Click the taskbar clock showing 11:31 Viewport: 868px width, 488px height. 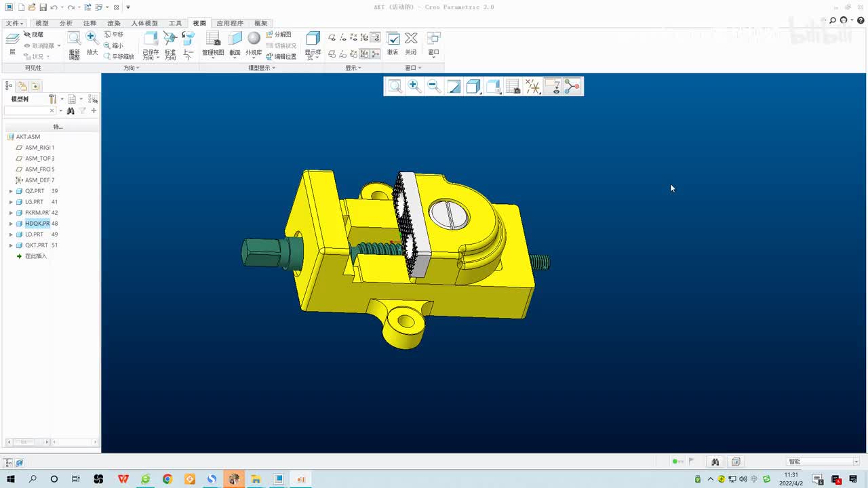click(x=791, y=479)
